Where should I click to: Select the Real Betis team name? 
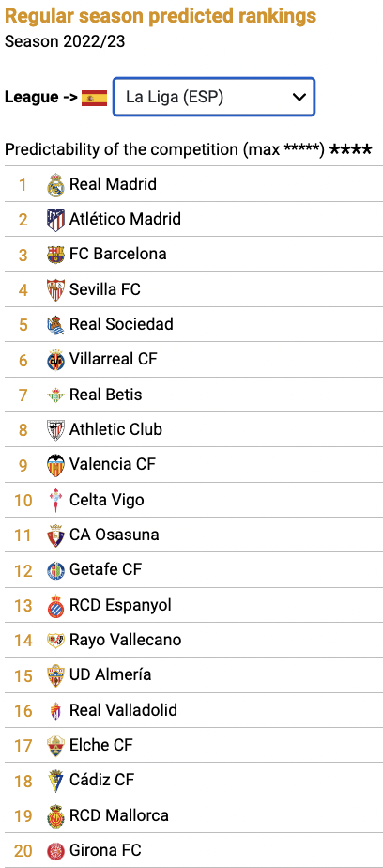coord(106,395)
